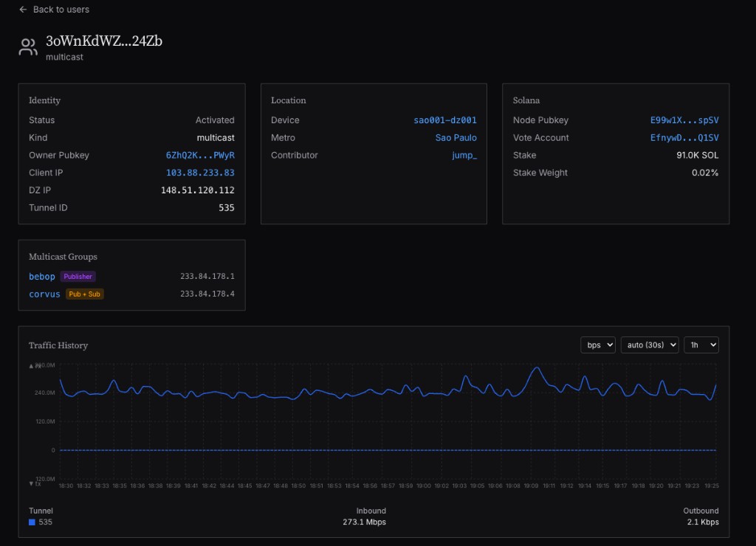Click client IP 103.88.233.83

pos(200,173)
